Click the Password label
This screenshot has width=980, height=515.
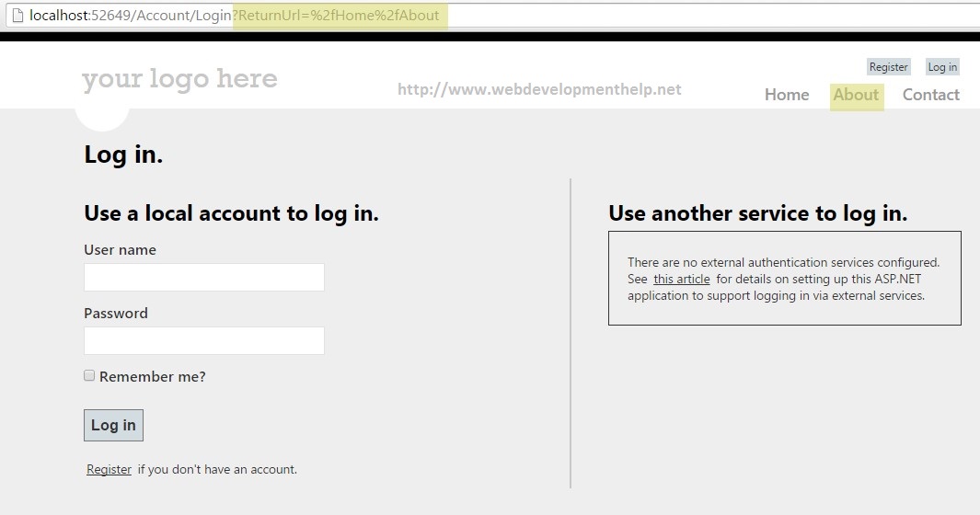pos(116,313)
